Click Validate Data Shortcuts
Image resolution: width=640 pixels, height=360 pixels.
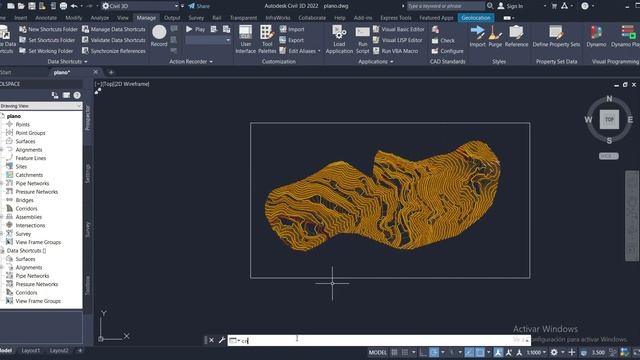(x=113, y=40)
